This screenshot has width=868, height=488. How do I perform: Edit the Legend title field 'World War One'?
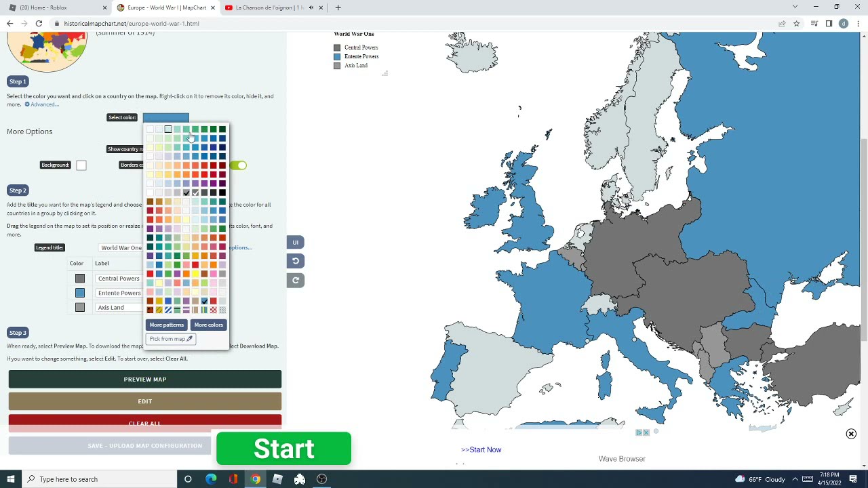(x=121, y=248)
